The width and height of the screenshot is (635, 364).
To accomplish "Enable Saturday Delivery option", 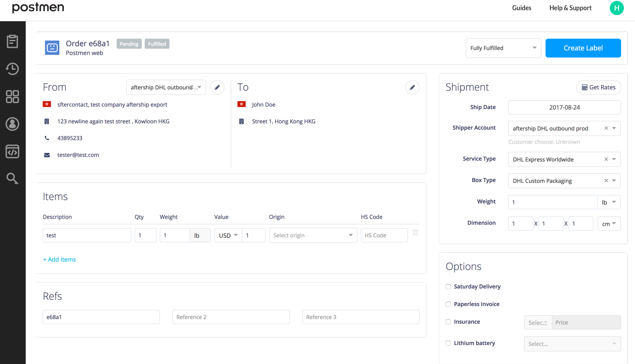I will click(448, 287).
